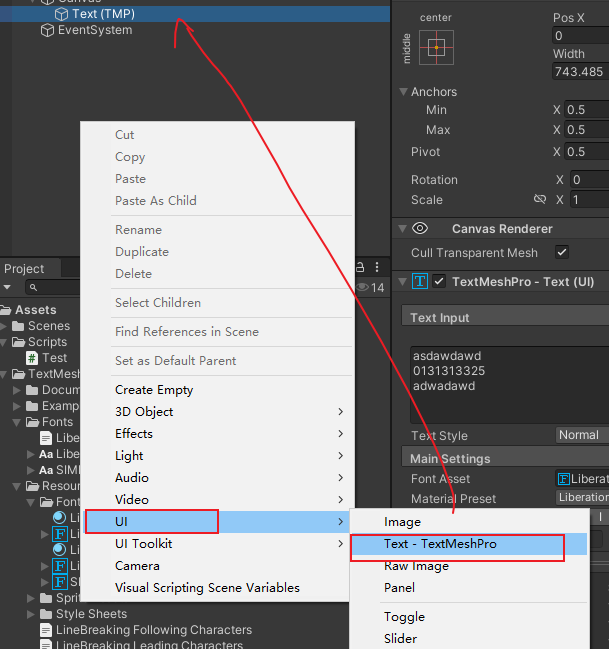The height and width of the screenshot is (649, 609).
Task: Select Slider in UI submenu
Action: pyautogui.click(x=469, y=639)
